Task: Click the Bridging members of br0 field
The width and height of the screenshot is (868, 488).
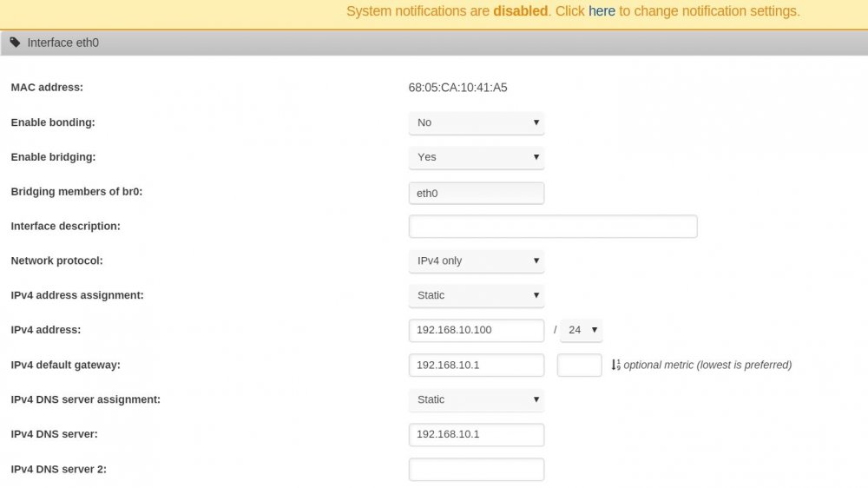Action: coord(476,194)
